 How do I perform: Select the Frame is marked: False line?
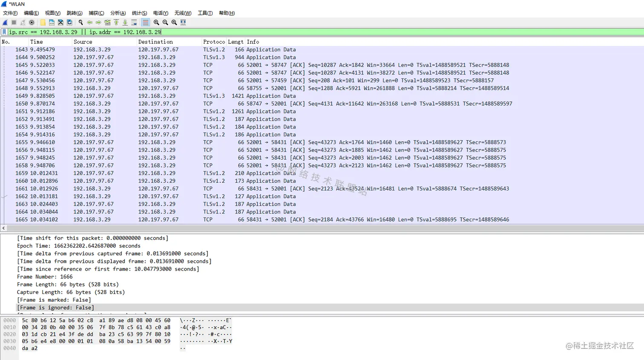[54, 300]
